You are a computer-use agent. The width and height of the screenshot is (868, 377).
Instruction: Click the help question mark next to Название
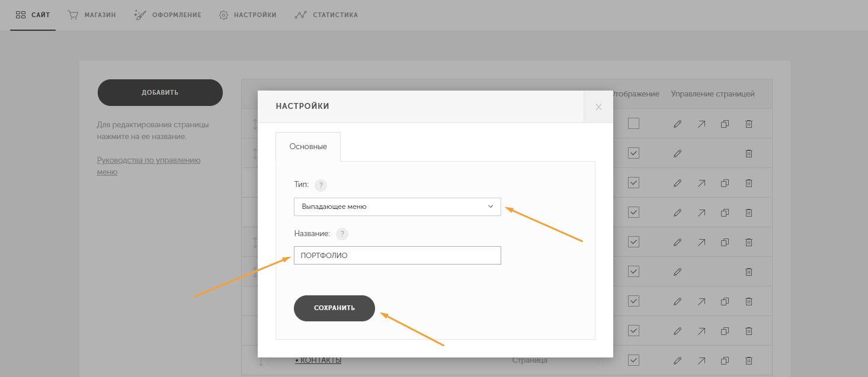click(342, 234)
